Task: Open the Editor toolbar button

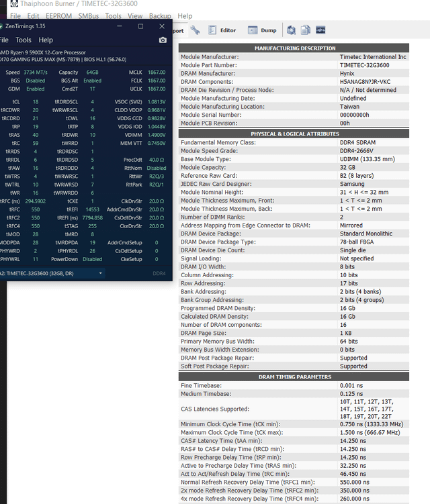Action: [222, 30]
